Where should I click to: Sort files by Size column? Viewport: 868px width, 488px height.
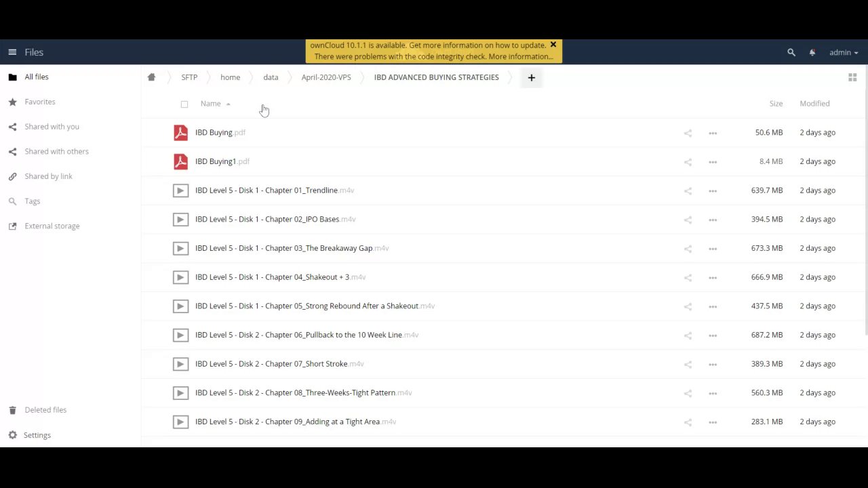(x=776, y=104)
